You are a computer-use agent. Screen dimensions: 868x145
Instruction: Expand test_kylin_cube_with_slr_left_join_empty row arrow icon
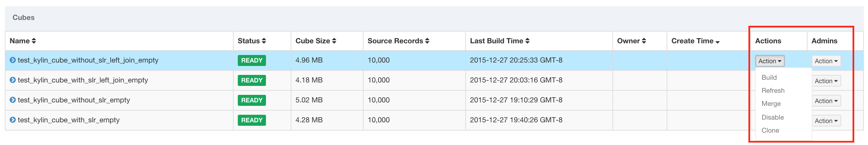(13, 80)
